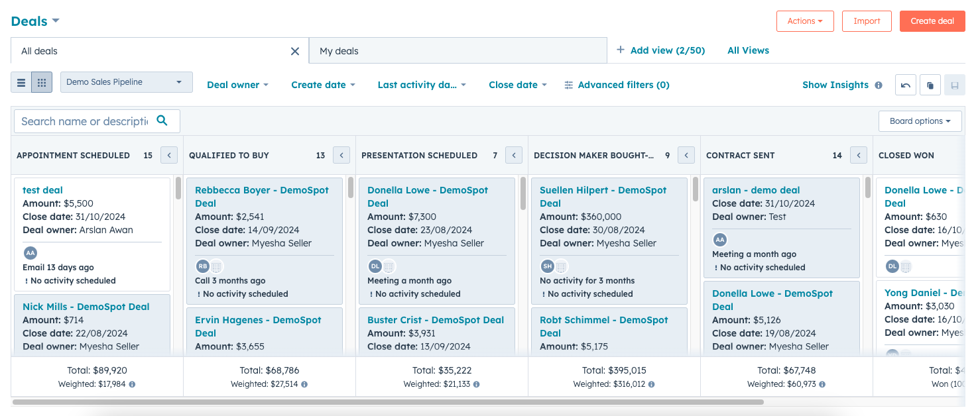The image size is (980, 416).
Task: Open the Close date filter
Action: click(x=518, y=85)
